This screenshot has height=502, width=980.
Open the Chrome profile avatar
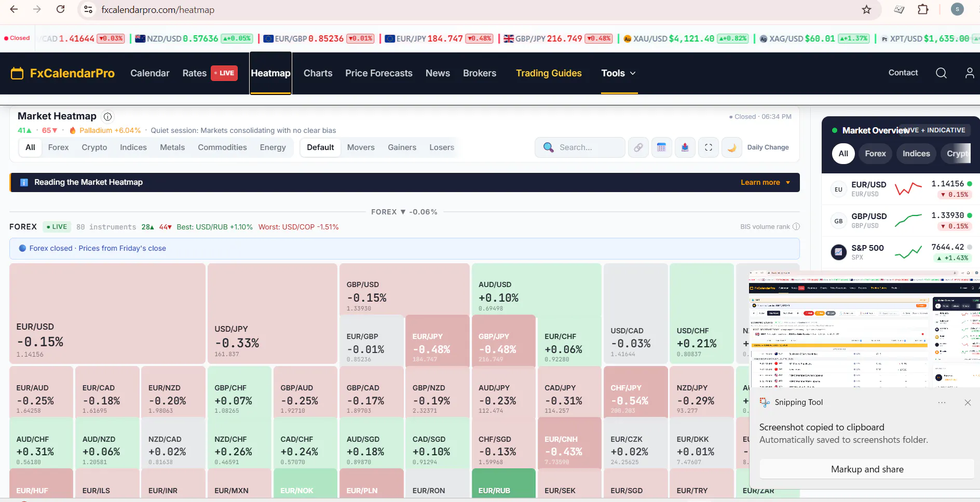[x=957, y=9]
